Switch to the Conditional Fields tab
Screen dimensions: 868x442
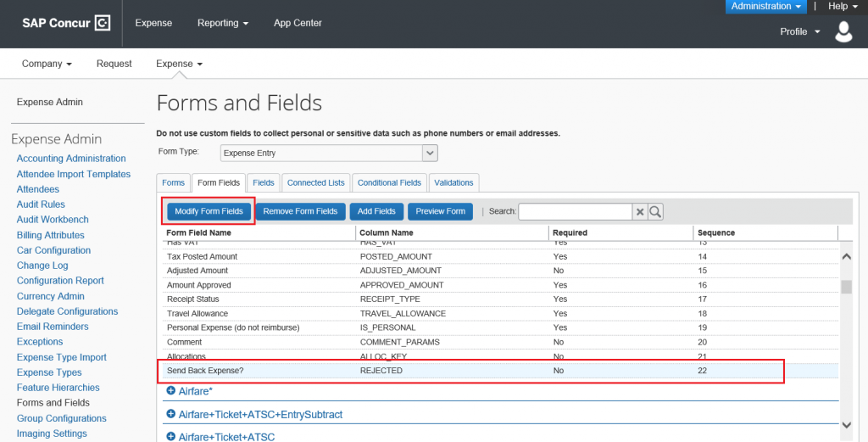pos(389,182)
